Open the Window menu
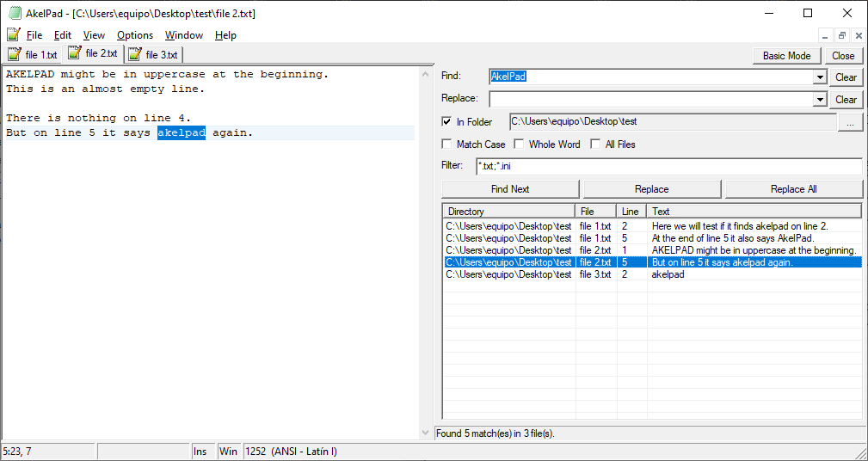The height and width of the screenshot is (461, 868). 184,35
